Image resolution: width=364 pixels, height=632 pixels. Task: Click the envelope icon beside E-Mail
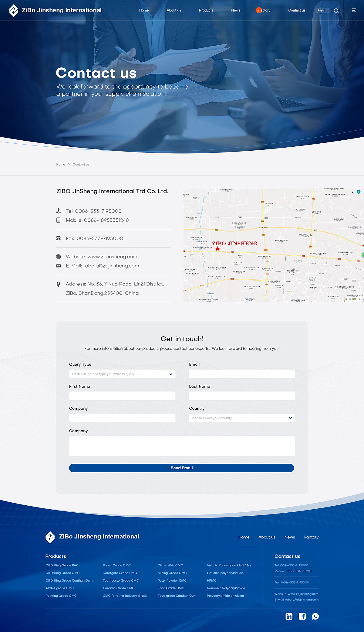58,266
